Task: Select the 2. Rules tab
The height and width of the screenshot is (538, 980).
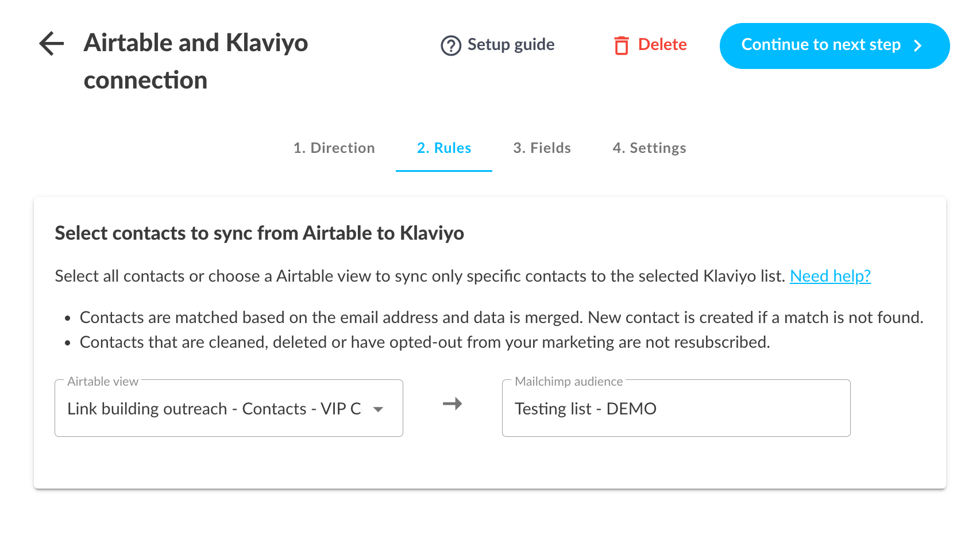Action: [x=443, y=148]
